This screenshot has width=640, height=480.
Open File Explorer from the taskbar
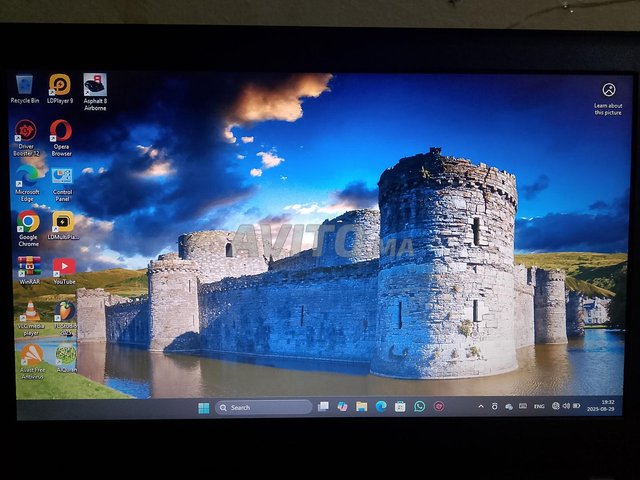point(361,407)
